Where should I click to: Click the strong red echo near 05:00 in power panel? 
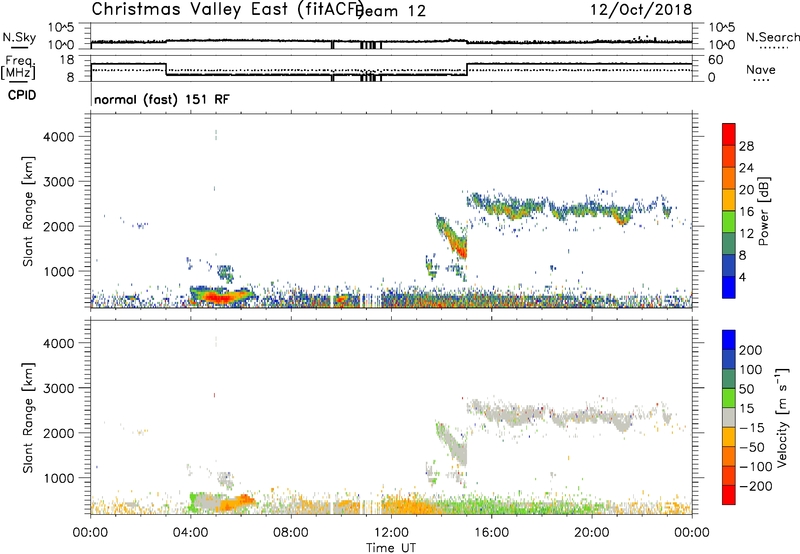218,297
